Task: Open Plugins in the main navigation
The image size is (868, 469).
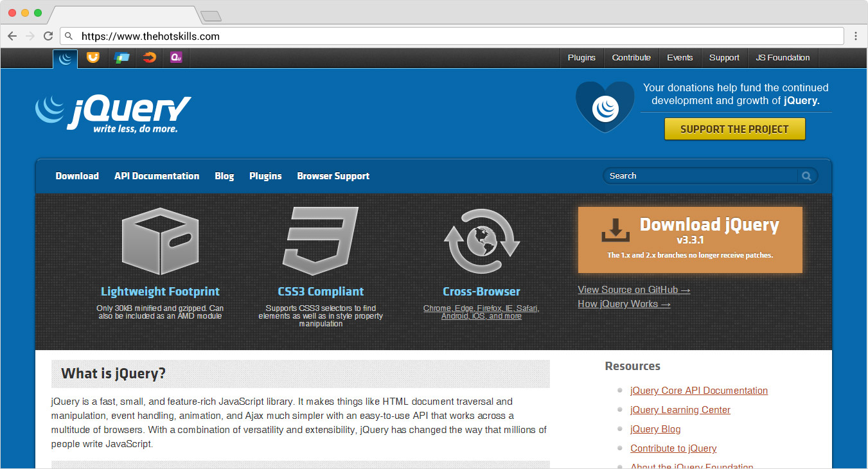Action: click(x=265, y=176)
